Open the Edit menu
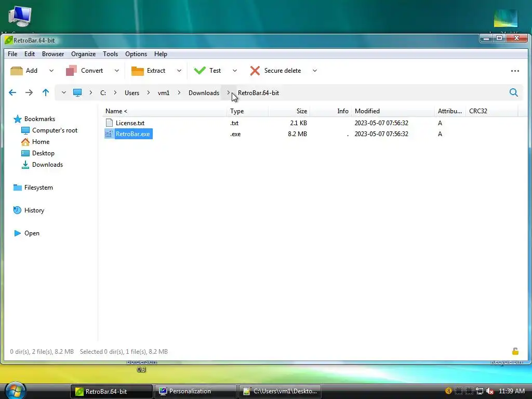The width and height of the screenshot is (532, 399). (x=30, y=54)
